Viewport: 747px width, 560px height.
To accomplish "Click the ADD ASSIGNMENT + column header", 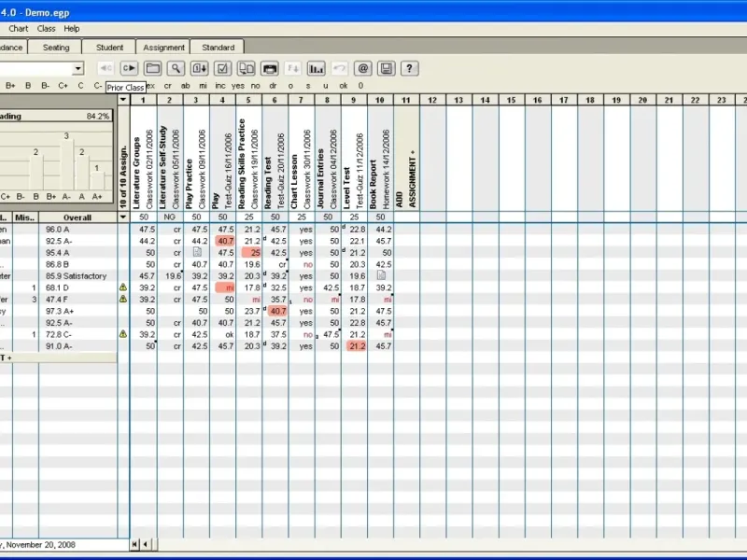I will pyautogui.click(x=406, y=158).
